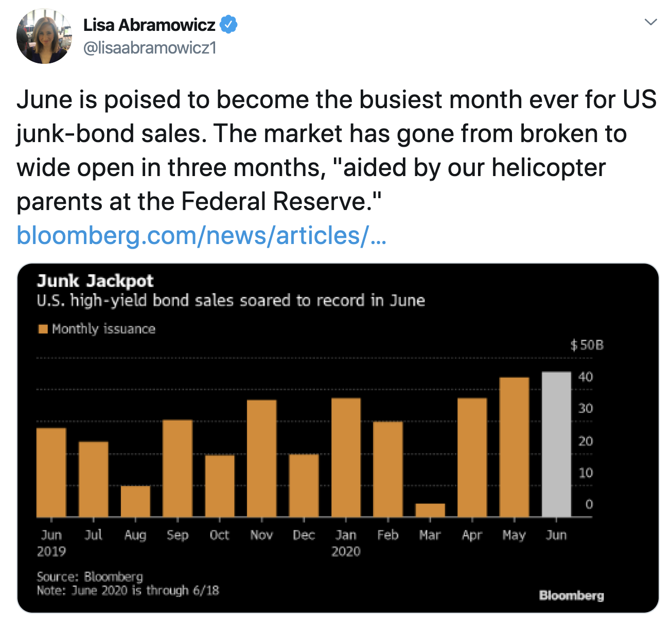
Task: Open Lisa Abramowicz's profile picture
Action: point(44,37)
